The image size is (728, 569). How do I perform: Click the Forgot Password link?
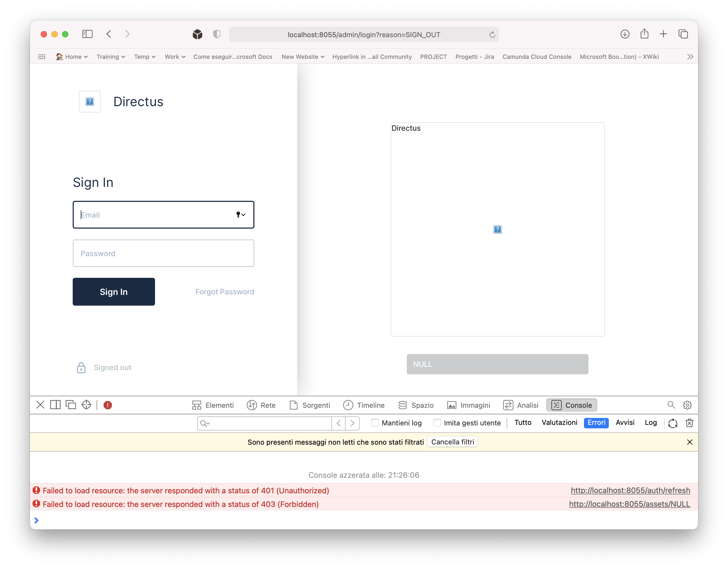coord(225,291)
